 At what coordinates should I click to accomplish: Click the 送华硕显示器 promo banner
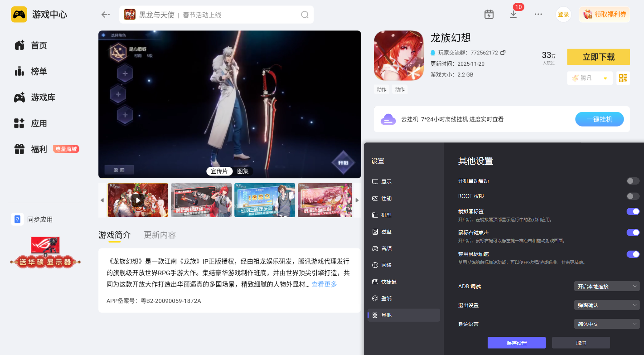(x=45, y=252)
